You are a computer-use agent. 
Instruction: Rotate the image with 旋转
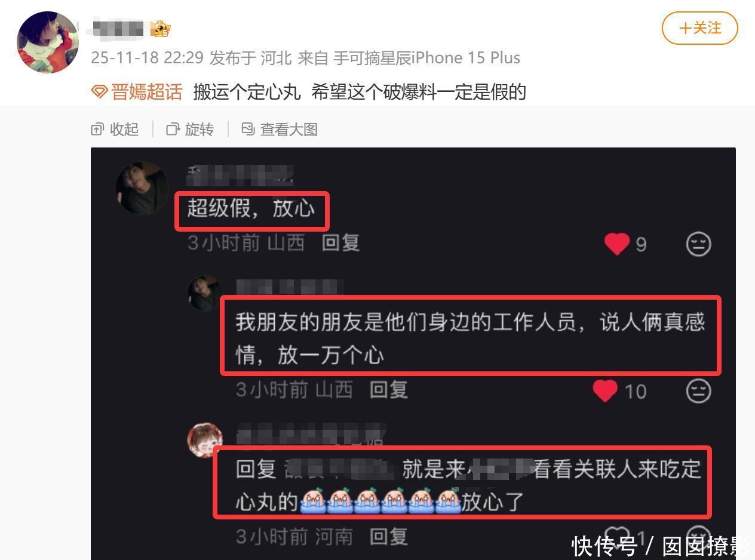tap(190, 129)
